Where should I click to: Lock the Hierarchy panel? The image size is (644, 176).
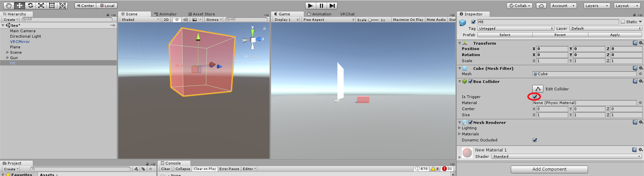[108, 15]
